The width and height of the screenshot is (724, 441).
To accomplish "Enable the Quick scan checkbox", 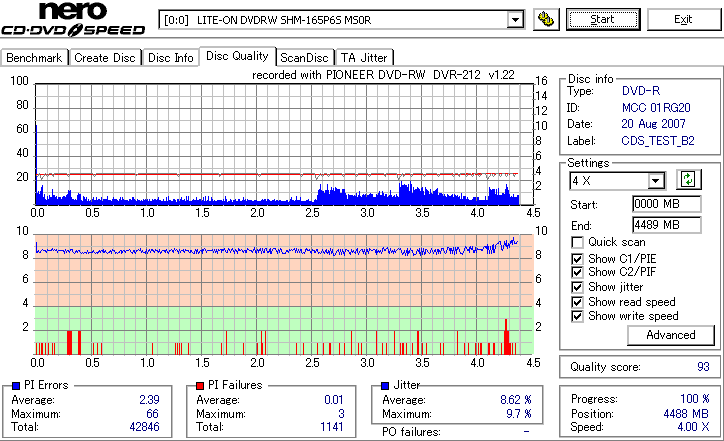I will click(x=577, y=242).
